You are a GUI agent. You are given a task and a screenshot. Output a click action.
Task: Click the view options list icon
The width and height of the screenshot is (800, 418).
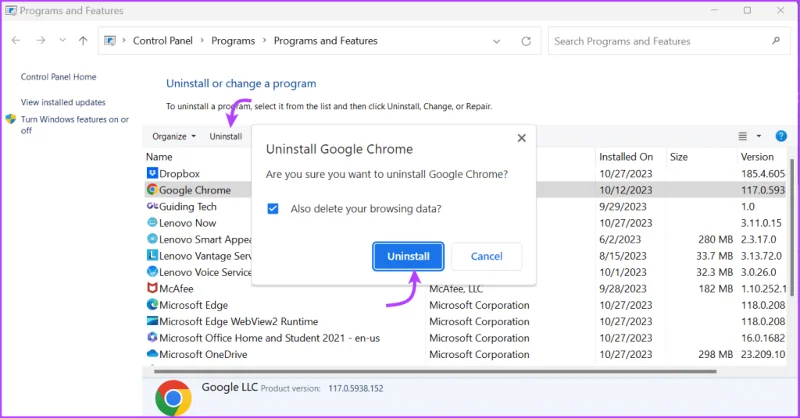coord(743,136)
